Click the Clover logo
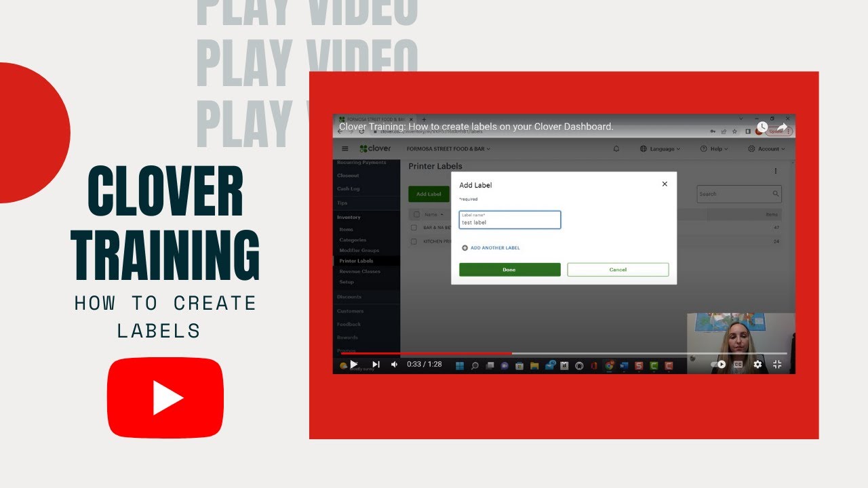868x488 pixels. 375,148
